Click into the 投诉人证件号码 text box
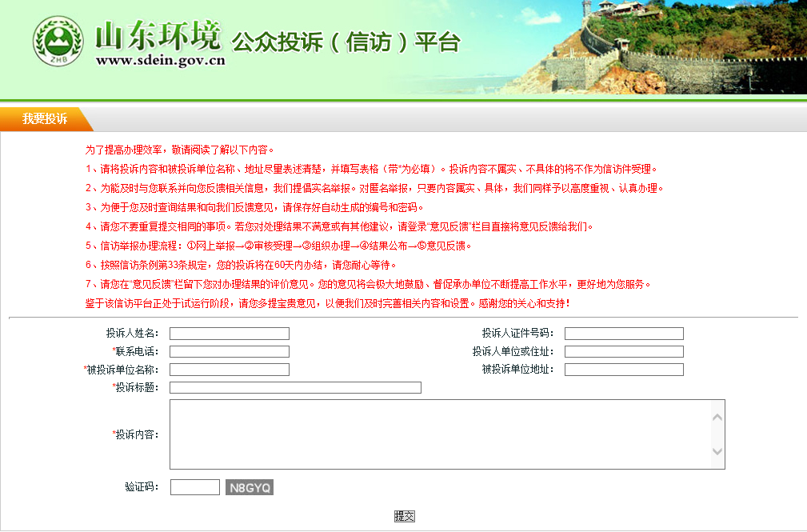The height and width of the screenshot is (532, 807). point(624,334)
